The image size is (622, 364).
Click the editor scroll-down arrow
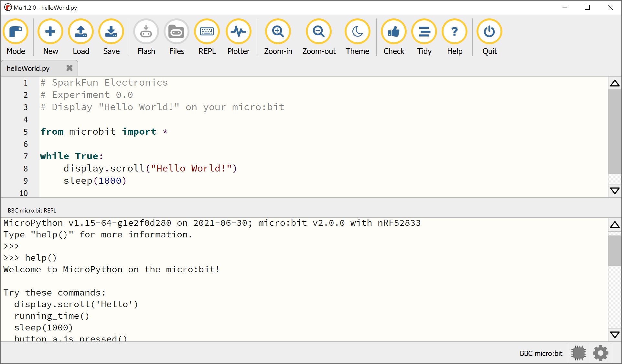[x=615, y=191]
